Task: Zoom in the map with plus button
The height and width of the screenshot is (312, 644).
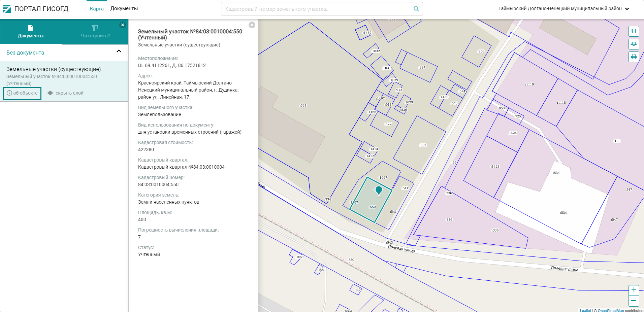Action: click(634, 290)
